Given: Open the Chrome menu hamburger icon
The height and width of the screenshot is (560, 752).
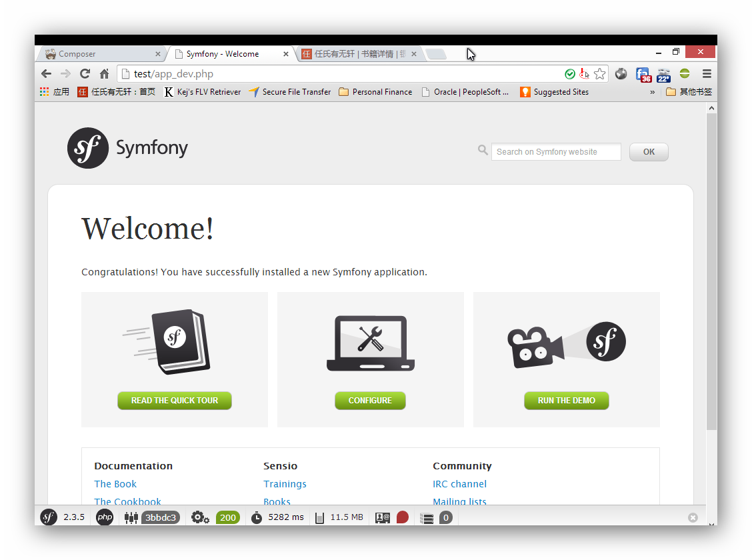Looking at the screenshot, I should click(x=707, y=74).
